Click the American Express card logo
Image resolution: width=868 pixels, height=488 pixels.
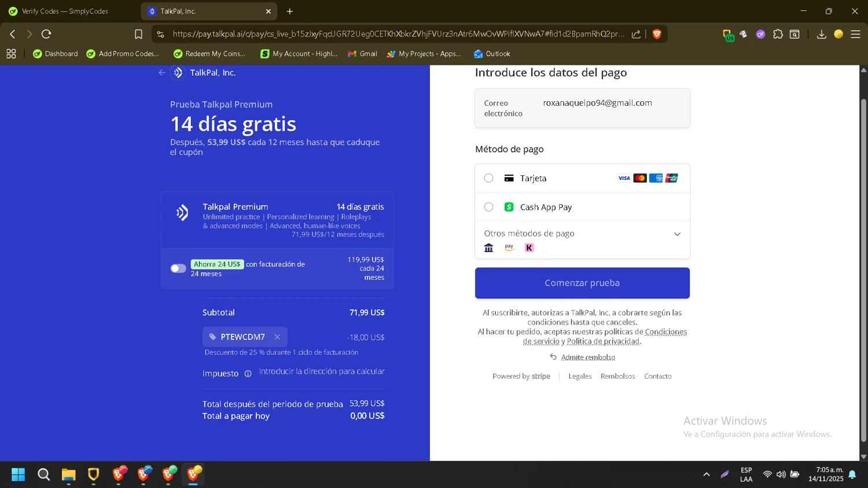coord(656,178)
